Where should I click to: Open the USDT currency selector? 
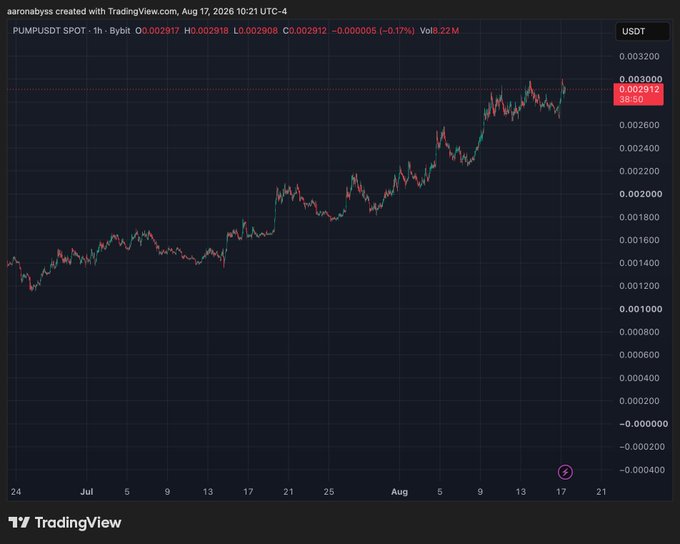click(x=642, y=31)
